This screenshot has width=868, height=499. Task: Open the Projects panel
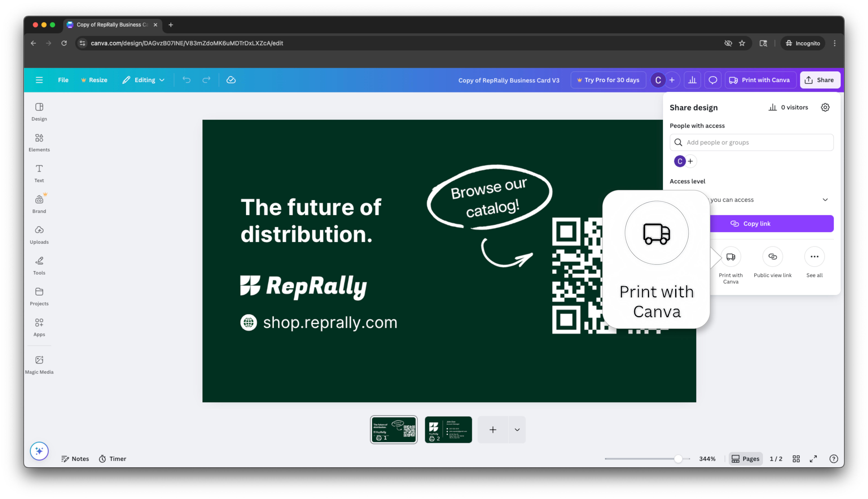point(39,297)
